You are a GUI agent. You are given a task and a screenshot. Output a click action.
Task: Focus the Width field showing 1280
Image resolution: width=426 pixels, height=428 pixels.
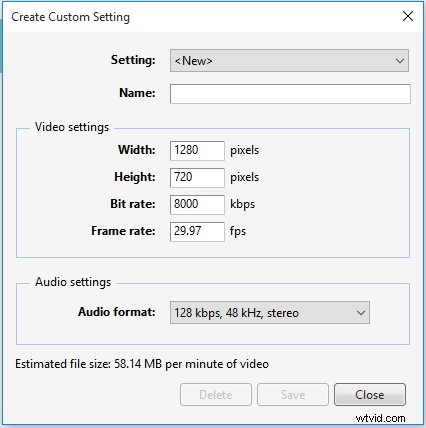pyautogui.click(x=197, y=150)
